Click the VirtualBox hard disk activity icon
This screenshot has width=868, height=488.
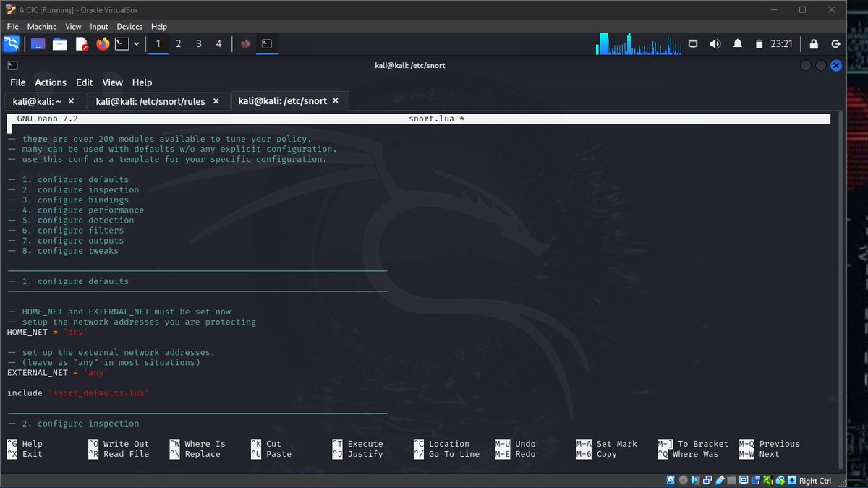tap(671, 481)
